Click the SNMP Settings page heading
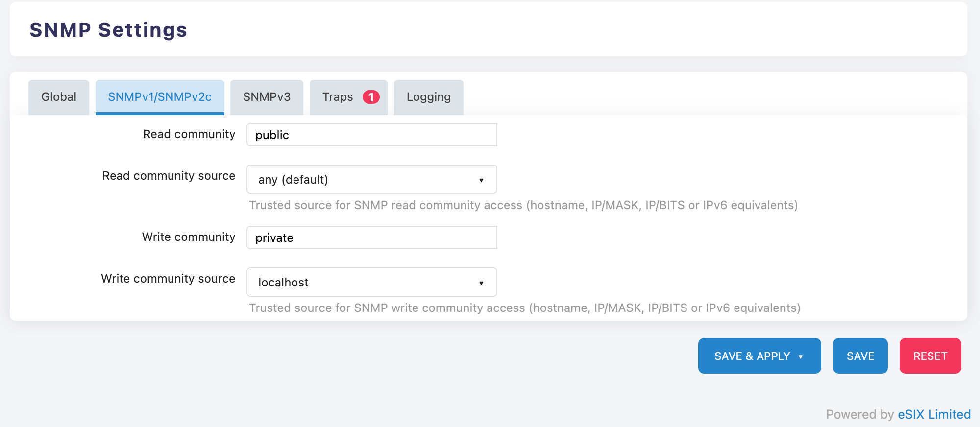 [108, 30]
